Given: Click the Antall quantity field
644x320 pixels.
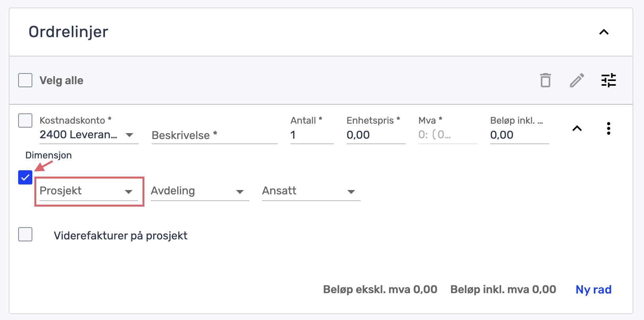Looking at the screenshot, I should point(312,135).
